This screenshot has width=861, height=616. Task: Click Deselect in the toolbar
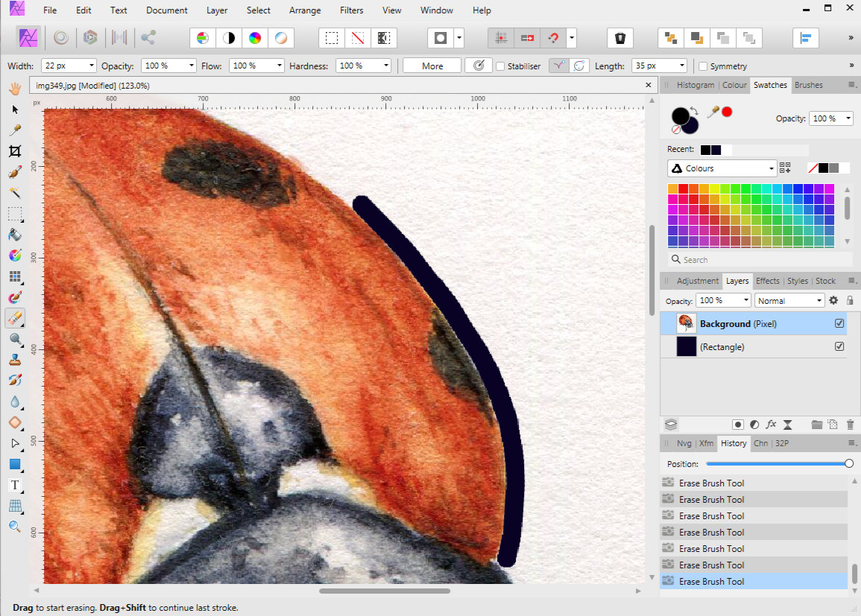pos(358,38)
